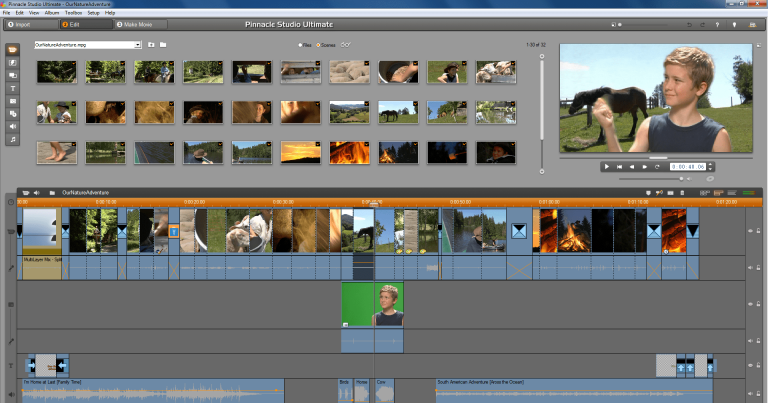Toggle full screen preview icon
The height and width of the screenshot is (403, 768).
(x=759, y=46)
